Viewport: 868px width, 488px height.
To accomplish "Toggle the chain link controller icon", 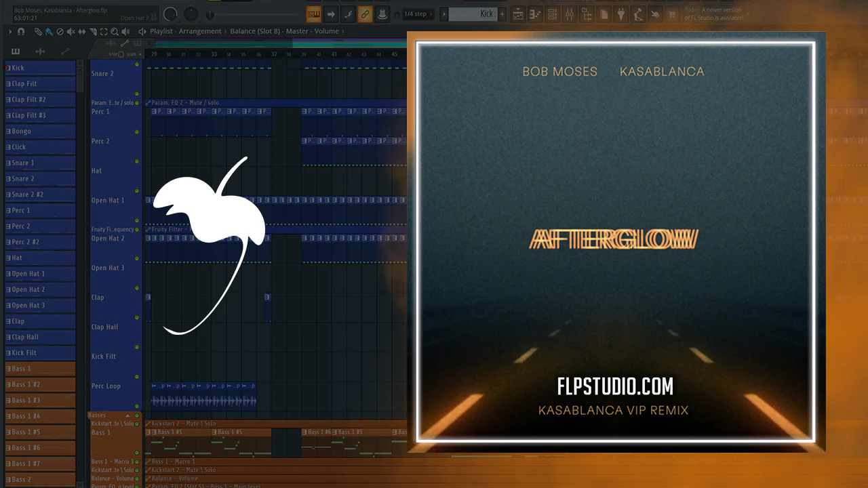I will pyautogui.click(x=365, y=14).
